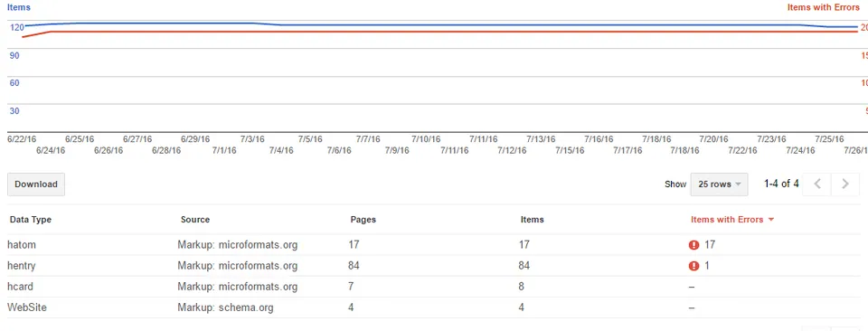This screenshot has width=868, height=331.
Task: Click the Items column header
Action: (533, 220)
